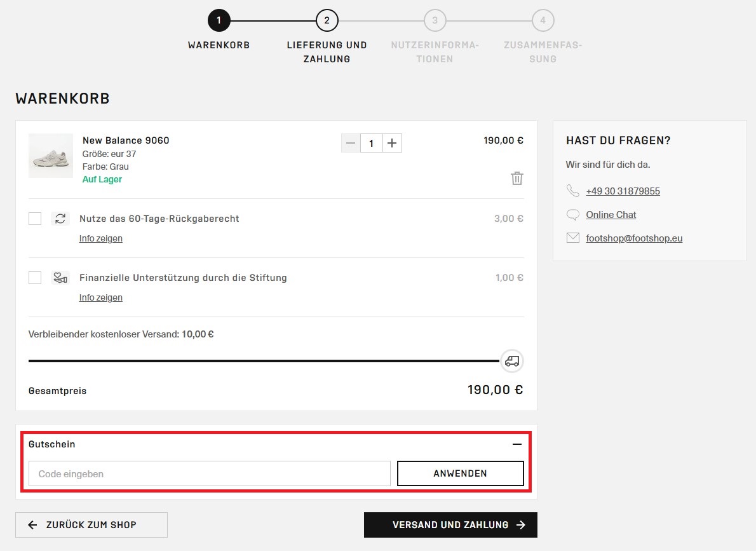Go back via Zurück zum Shop
The image size is (756, 551).
91,525
